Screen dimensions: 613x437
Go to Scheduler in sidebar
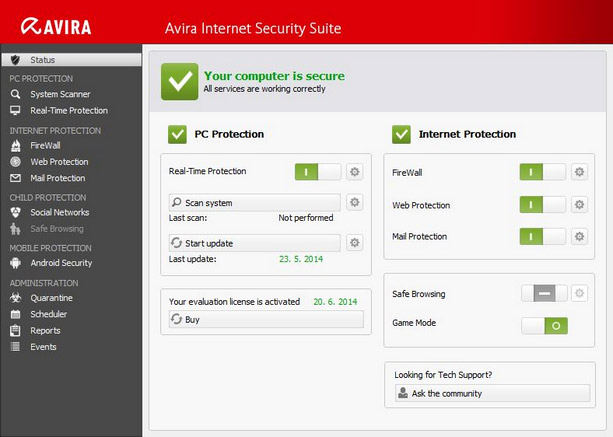point(49,314)
